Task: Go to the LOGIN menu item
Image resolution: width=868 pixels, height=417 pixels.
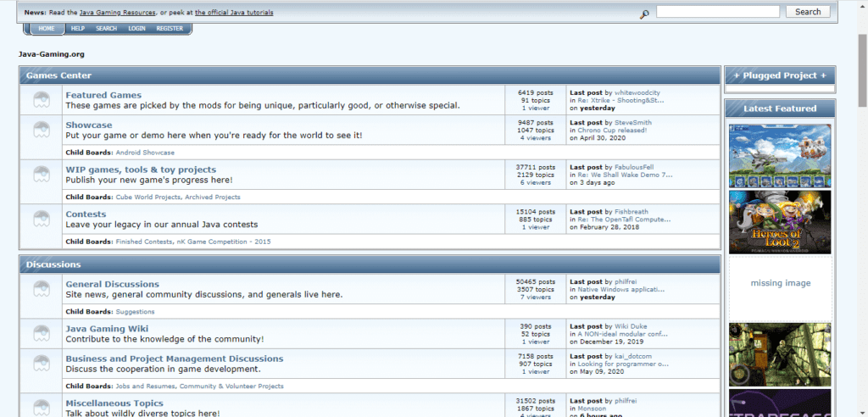Action: (136, 28)
